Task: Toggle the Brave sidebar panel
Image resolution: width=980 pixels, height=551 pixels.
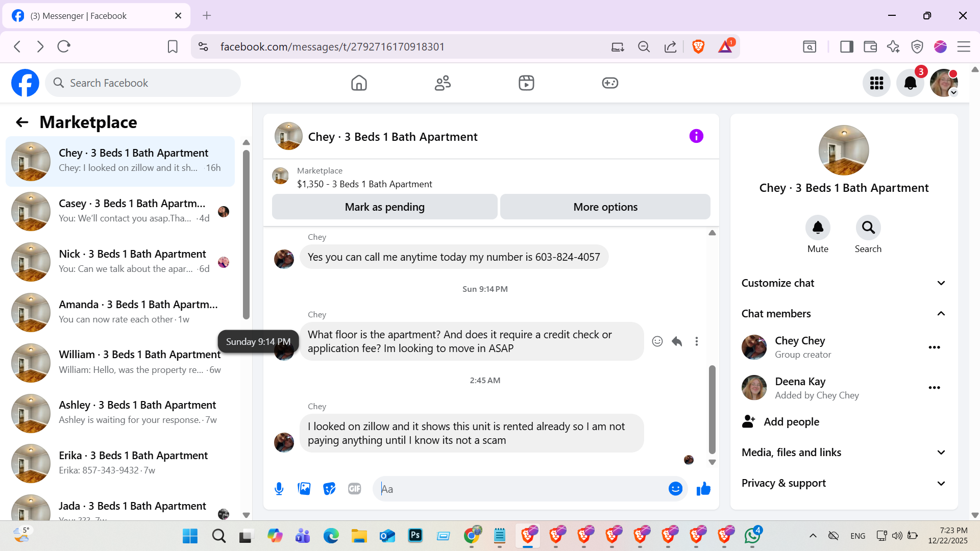Action: (846, 47)
